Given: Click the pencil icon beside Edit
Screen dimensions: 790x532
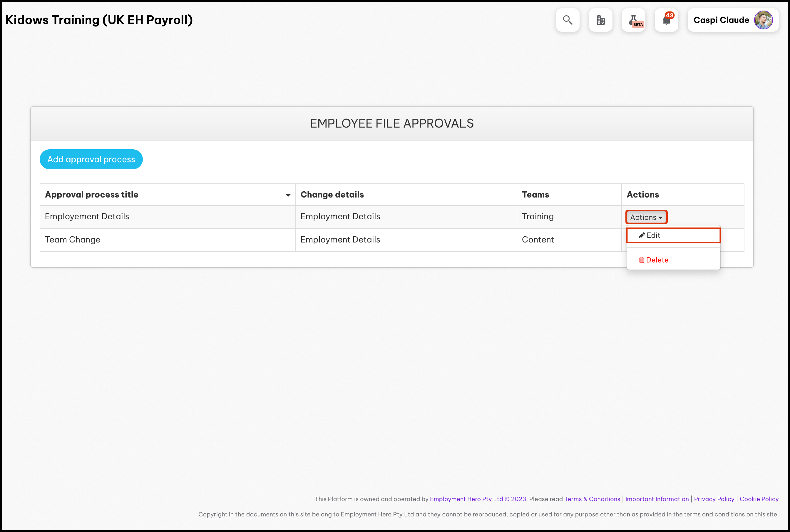Looking at the screenshot, I should [641, 235].
